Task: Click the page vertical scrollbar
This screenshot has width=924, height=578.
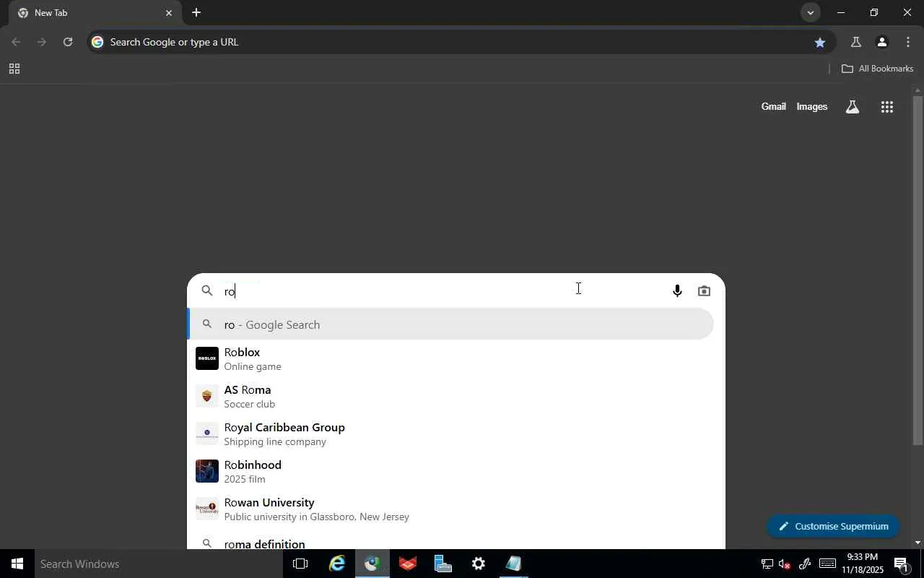Action: coord(918,271)
